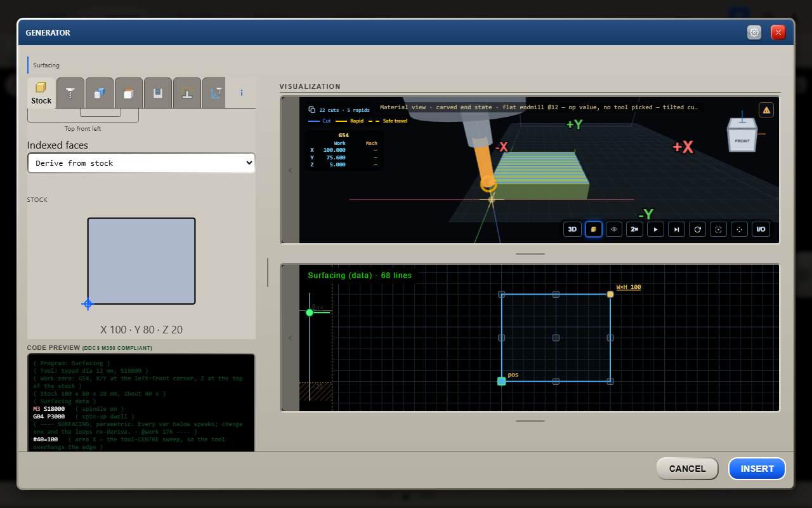812x508 pixels.
Task: Collapse the visualization left chevron
Action: click(x=291, y=170)
